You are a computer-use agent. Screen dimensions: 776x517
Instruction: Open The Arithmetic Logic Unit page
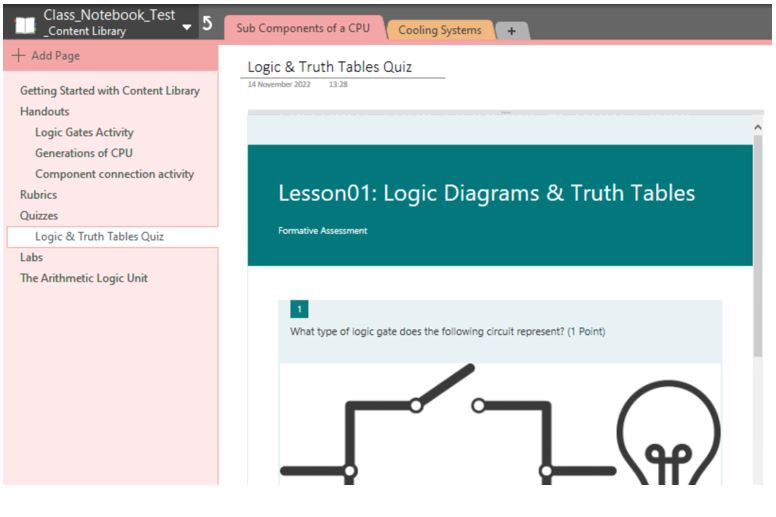[84, 278]
